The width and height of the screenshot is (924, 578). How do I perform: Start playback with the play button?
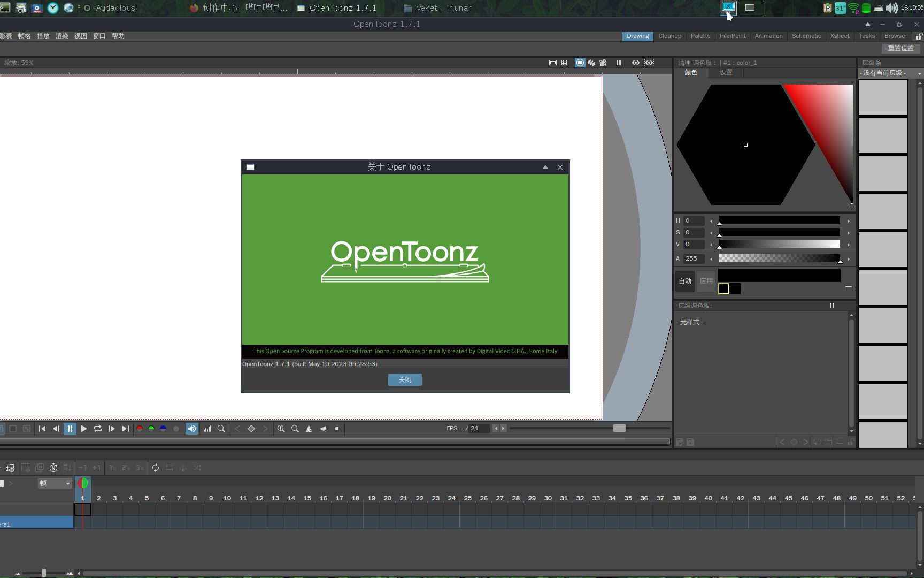(84, 429)
